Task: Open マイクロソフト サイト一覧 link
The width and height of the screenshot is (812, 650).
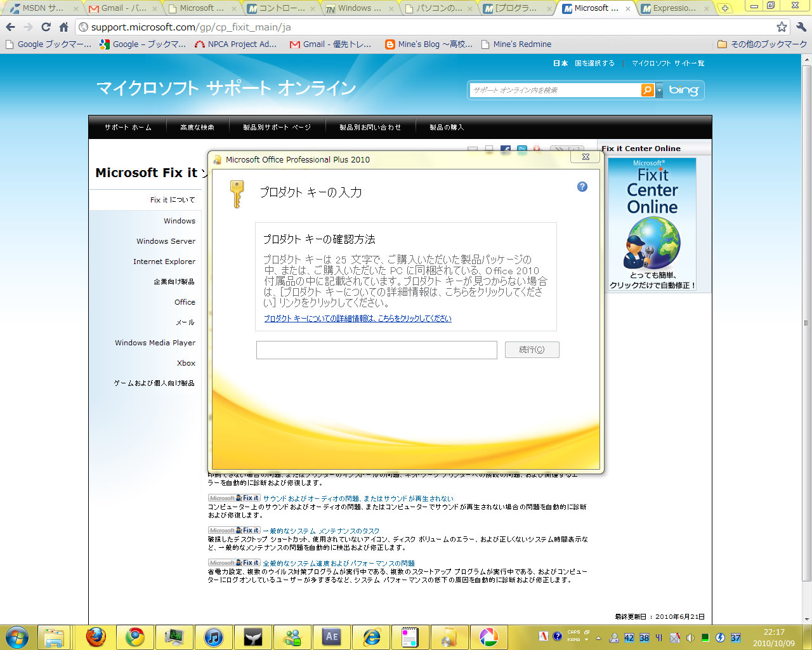Action: 668,63
